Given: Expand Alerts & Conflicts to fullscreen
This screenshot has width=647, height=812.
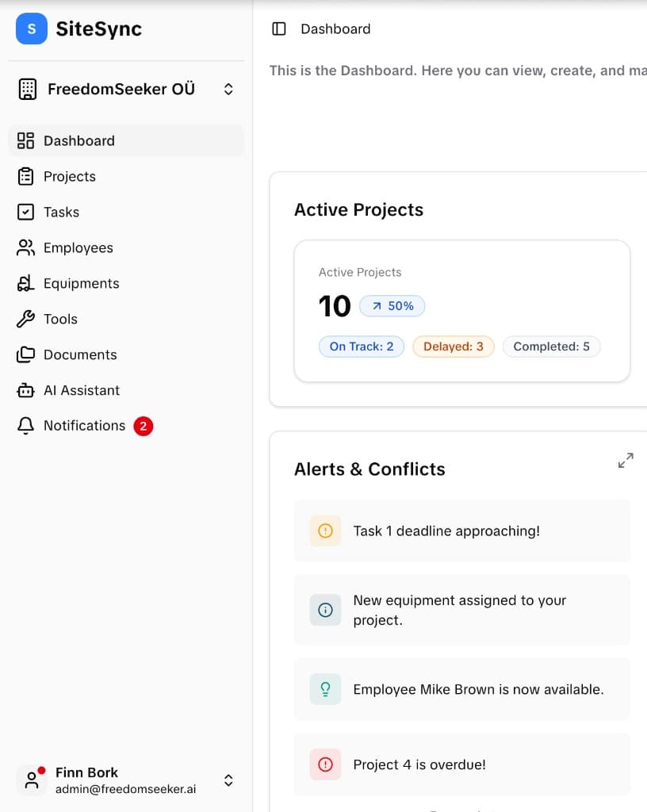Looking at the screenshot, I should click(x=626, y=460).
